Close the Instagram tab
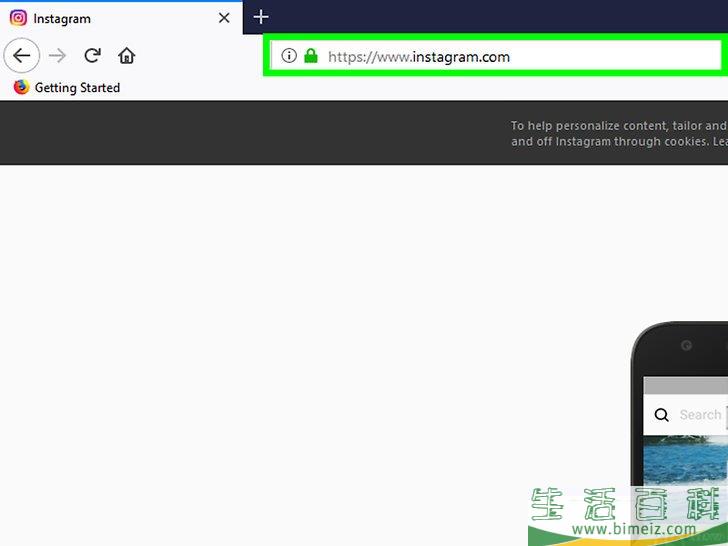This screenshot has width=728, height=546. tap(224, 18)
